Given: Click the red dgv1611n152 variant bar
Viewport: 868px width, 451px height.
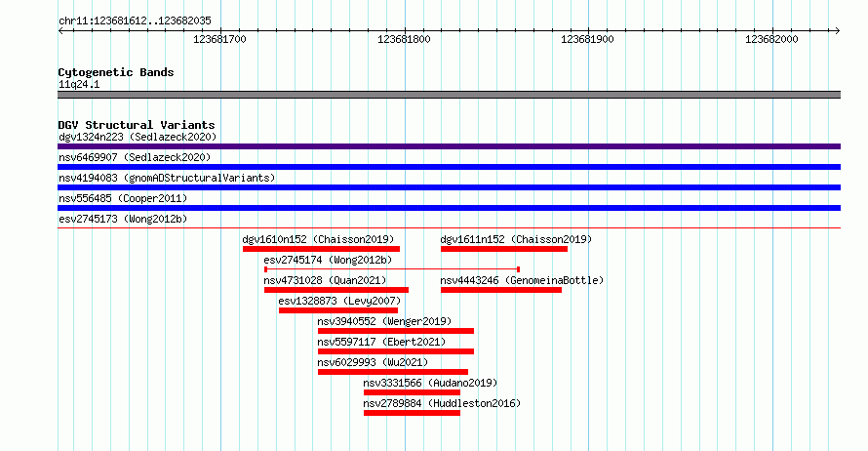Looking at the screenshot, I should click(504, 249).
